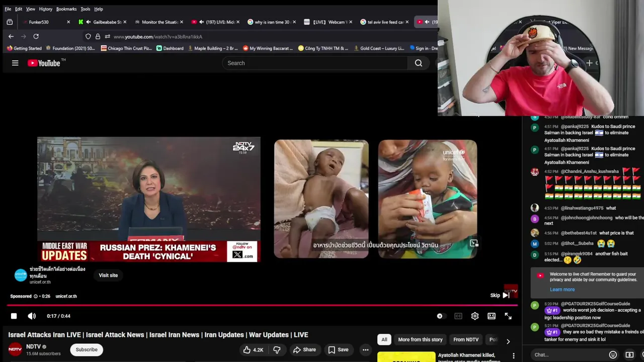Follow the Learn more link in chat
Viewport: 644px width, 362px height.
pyautogui.click(x=562, y=290)
